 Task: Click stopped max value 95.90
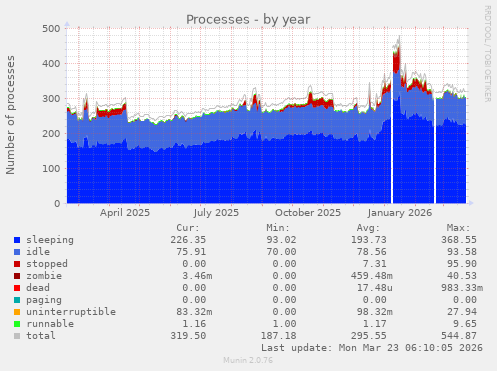click(x=462, y=264)
